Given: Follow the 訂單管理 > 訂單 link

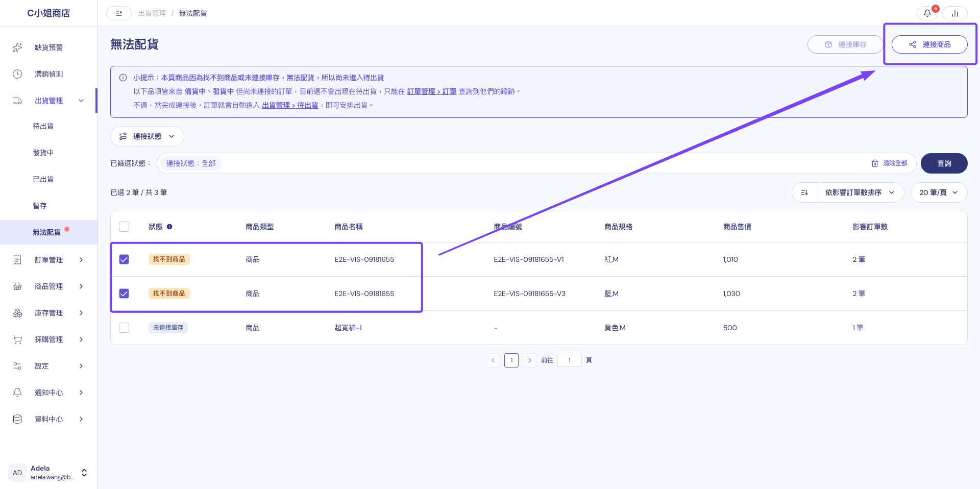Looking at the screenshot, I should (x=431, y=91).
